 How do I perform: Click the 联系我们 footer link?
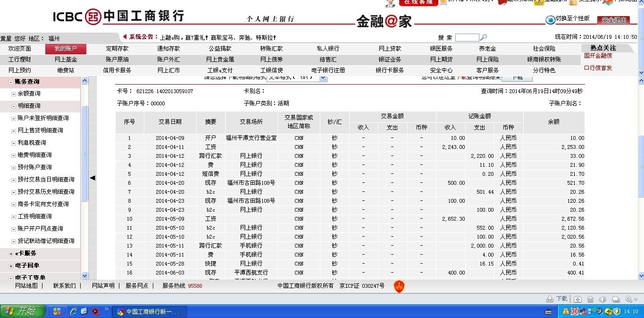click(x=64, y=286)
